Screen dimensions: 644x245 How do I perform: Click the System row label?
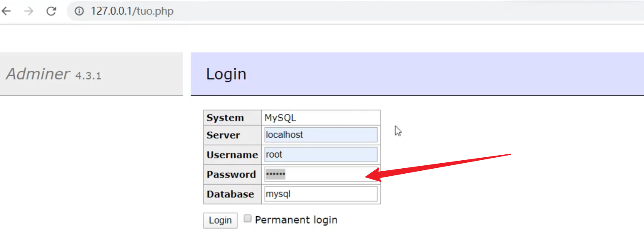225,118
